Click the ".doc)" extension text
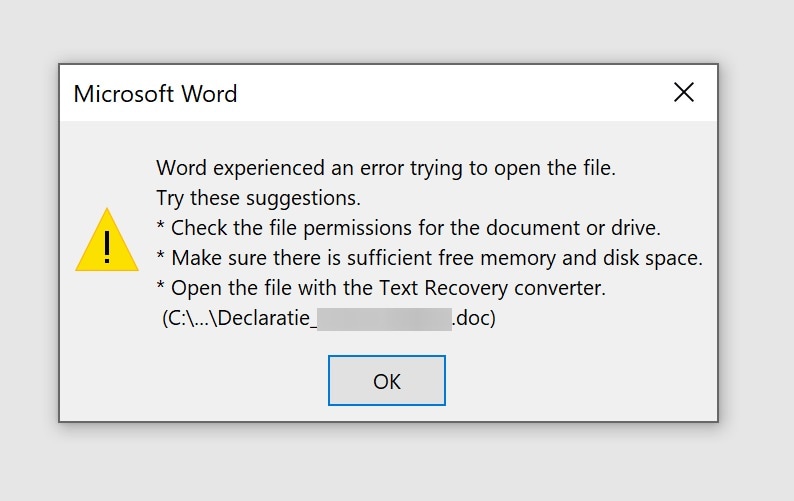794x501 pixels. click(474, 320)
